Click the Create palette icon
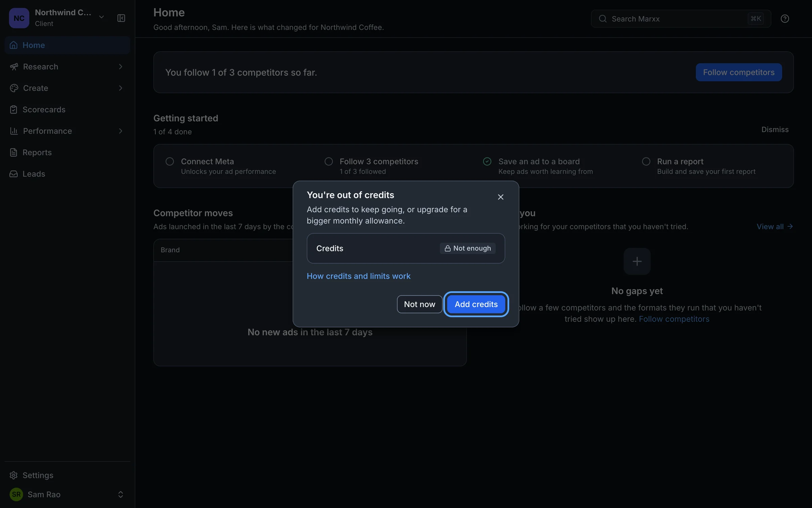 point(14,88)
